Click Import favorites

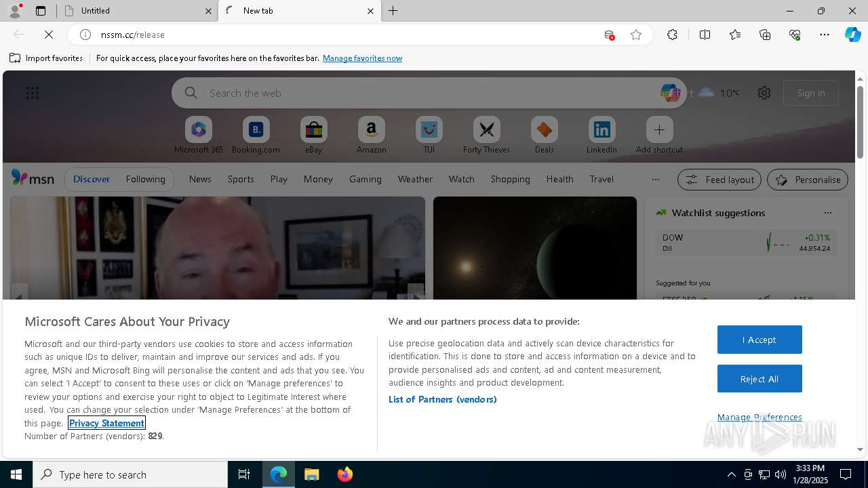[x=46, y=58]
